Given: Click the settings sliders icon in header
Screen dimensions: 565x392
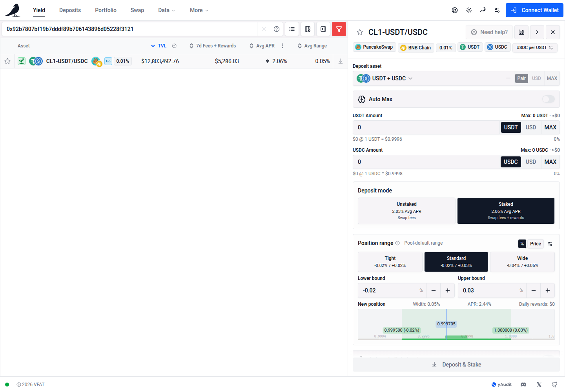Looking at the screenshot, I should [497, 10].
